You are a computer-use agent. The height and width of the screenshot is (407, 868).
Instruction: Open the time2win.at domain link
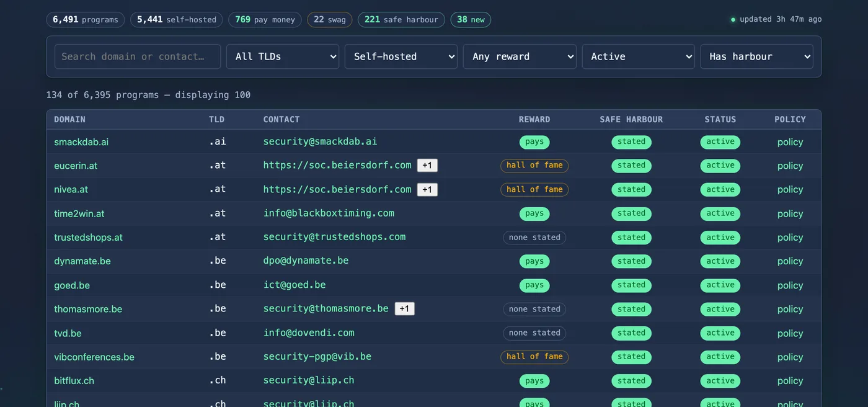(x=79, y=213)
